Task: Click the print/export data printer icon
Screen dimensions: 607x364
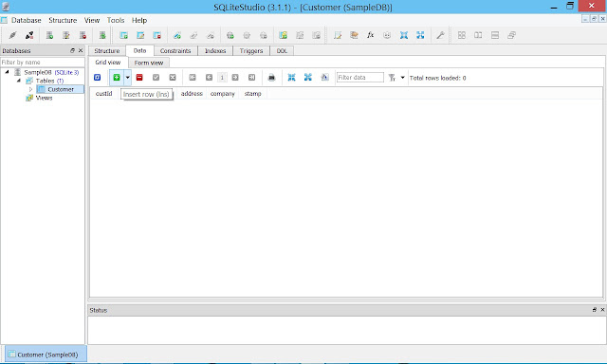Action: 272,78
